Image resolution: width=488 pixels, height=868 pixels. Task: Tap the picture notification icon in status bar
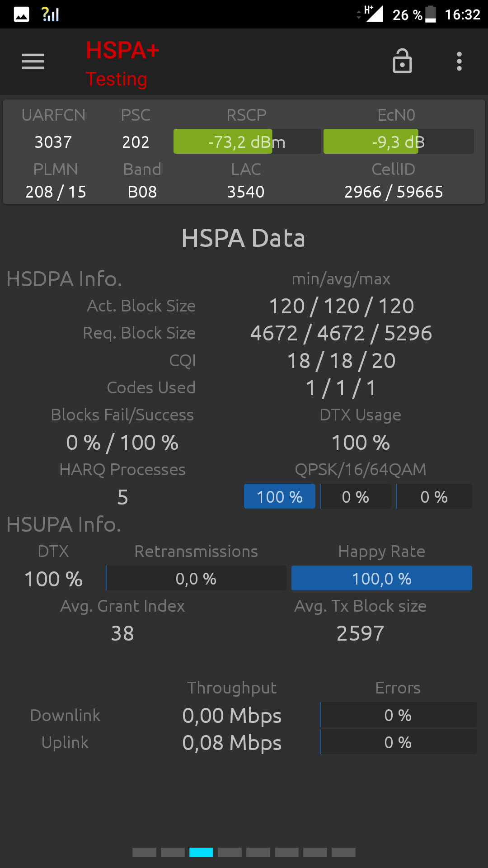click(x=21, y=14)
